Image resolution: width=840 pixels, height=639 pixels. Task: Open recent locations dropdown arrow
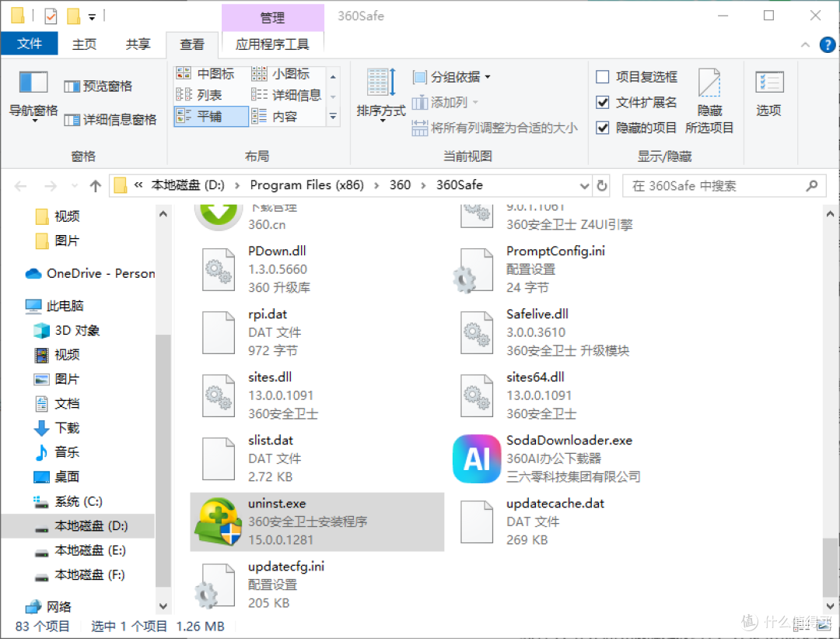pos(74,186)
